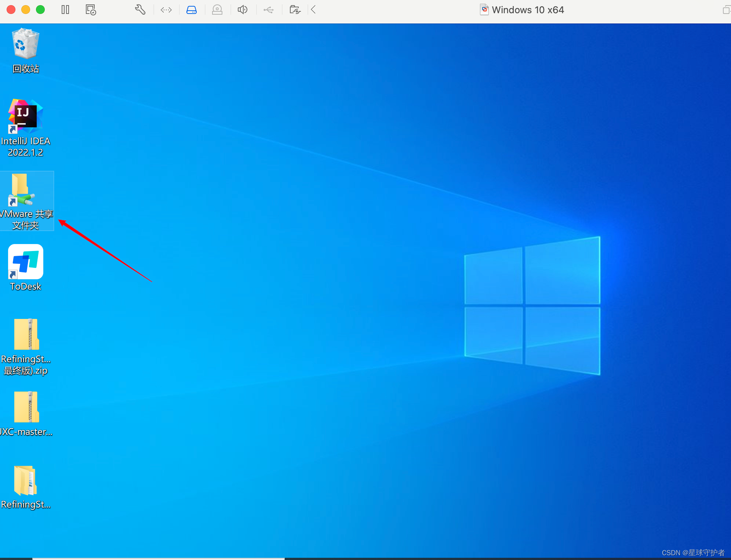Select the JXC-master zip archive
This screenshot has height=560, width=731.
[26, 414]
